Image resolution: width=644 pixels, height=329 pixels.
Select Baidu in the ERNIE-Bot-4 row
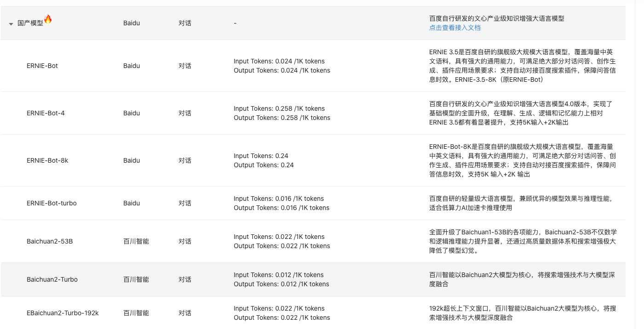tap(132, 113)
